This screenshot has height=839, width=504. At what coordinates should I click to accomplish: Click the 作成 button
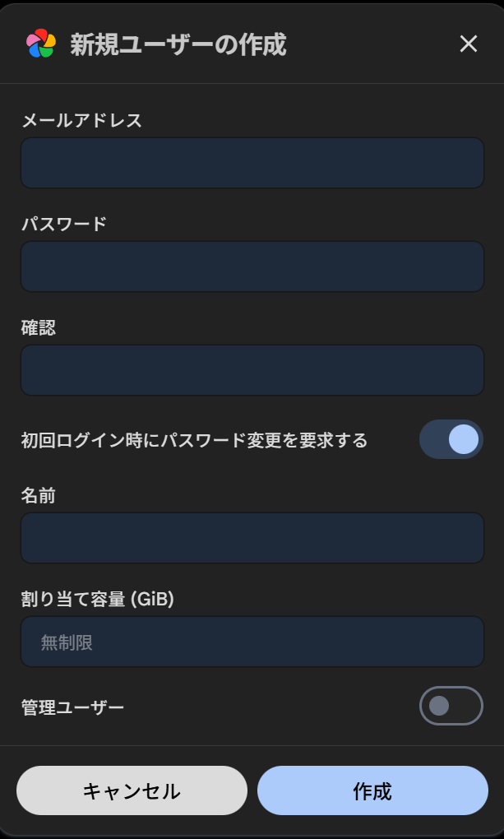(x=372, y=790)
